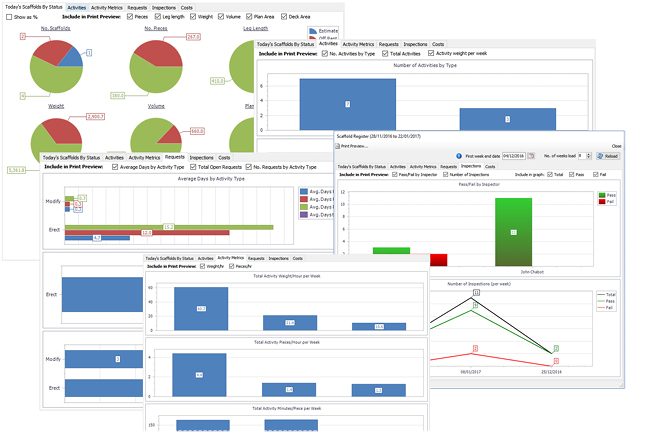Select Today's Scaffolds By Status tab in Scaffold Register
This screenshot has width=650, height=432.
pos(361,166)
